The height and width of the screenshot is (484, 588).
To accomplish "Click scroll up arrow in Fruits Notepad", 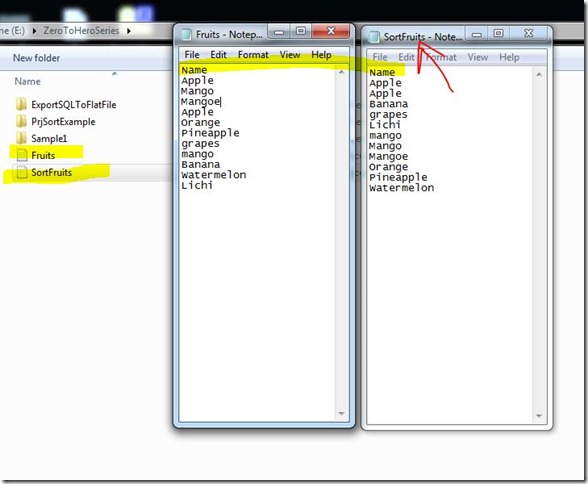I will pyautogui.click(x=341, y=72).
